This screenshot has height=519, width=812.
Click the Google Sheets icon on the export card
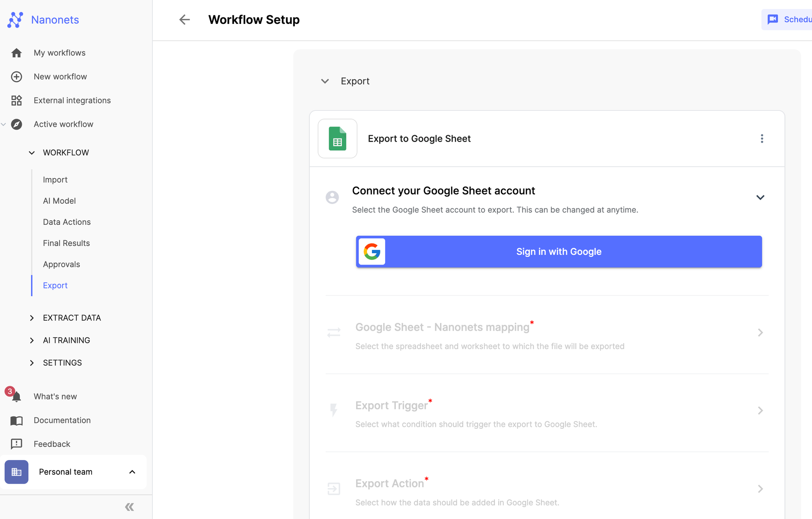pyautogui.click(x=337, y=138)
